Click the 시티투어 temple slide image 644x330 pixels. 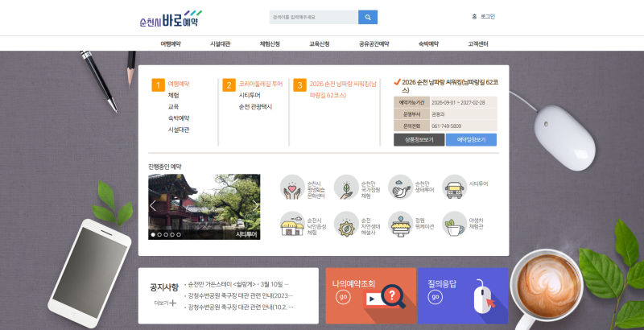pyautogui.click(x=204, y=207)
